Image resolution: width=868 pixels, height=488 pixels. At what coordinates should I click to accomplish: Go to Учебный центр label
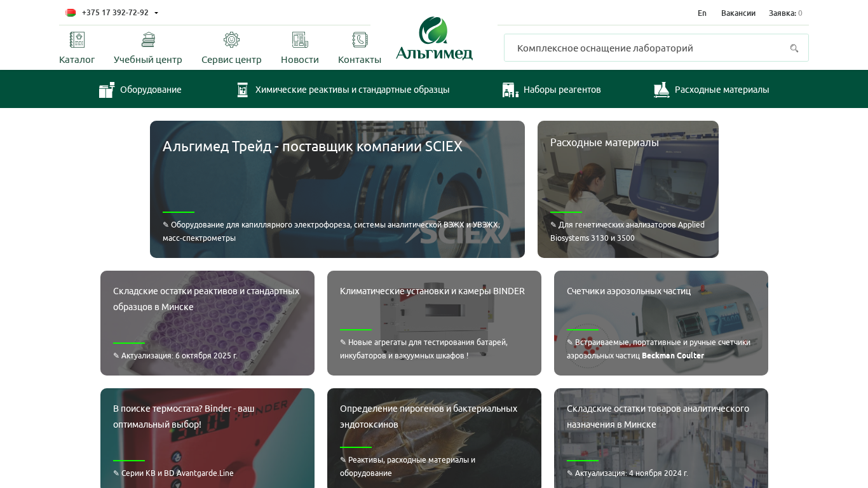(x=148, y=60)
